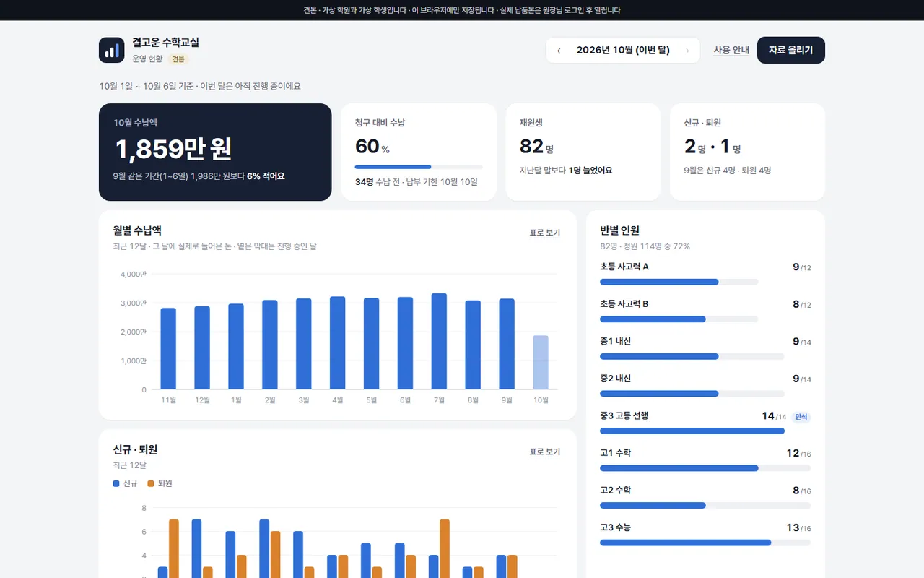
Task: Click the 4,000만 axis label
Action: 134,275
